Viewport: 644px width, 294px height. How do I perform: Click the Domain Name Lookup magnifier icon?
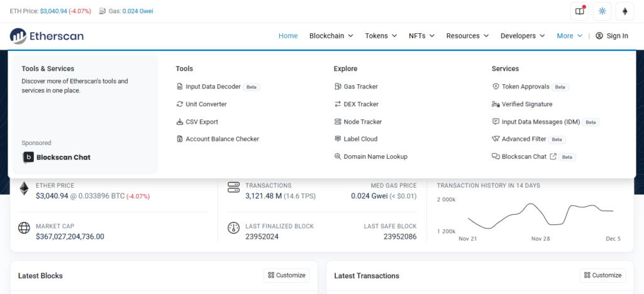pyautogui.click(x=338, y=156)
